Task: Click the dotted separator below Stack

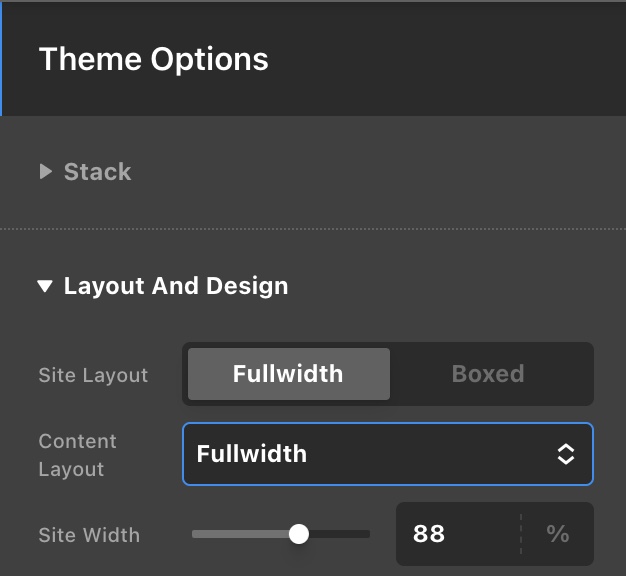Action: pyautogui.click(x=313, y=229)
